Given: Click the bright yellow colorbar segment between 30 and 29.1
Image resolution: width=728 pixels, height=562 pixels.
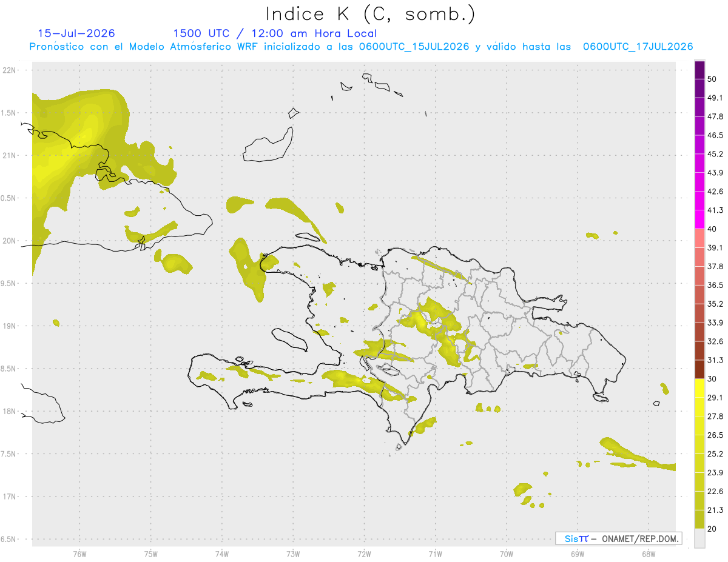Looking at the screenshot, I should tap(699, 388).
